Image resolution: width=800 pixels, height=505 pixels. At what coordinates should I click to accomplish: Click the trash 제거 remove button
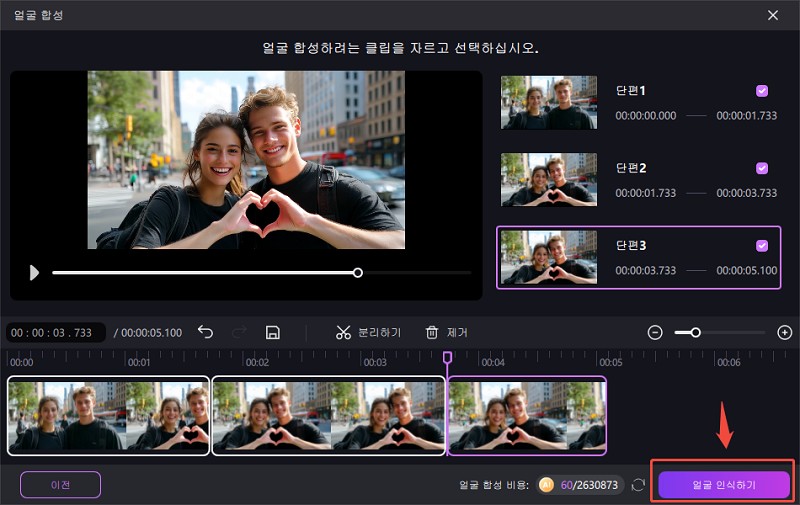tap(446, 333)
